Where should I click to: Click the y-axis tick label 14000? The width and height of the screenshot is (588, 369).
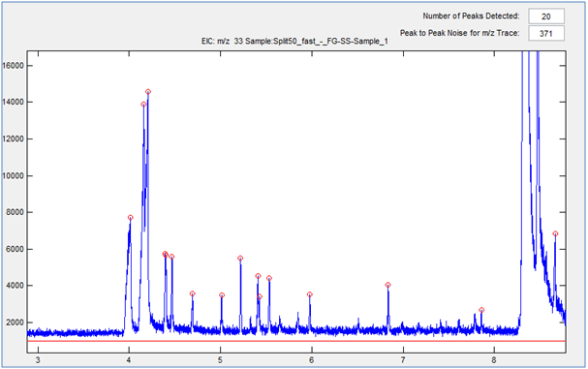13,102
